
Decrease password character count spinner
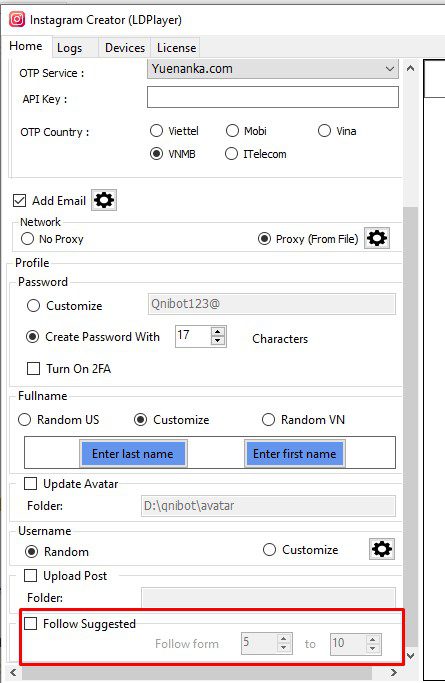click(218, 341)
